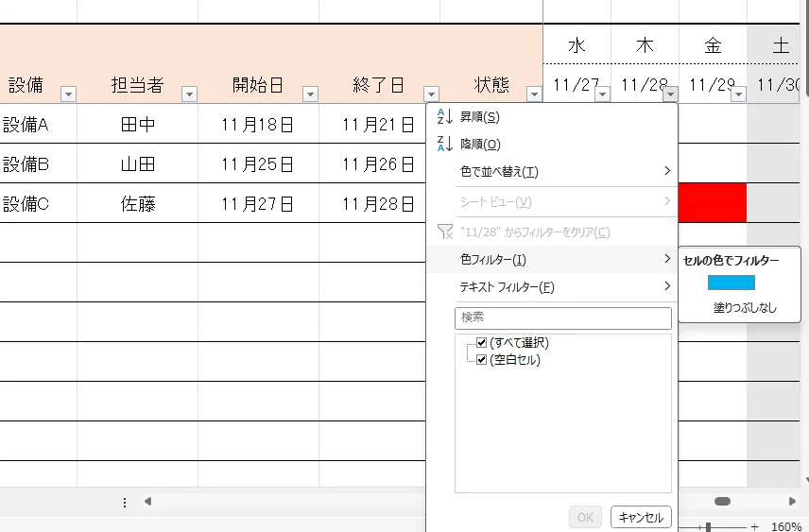Click the 木 weekday header cell
Image resolution: width=809 pixels, height=532 pixels.
pos(645,45)
